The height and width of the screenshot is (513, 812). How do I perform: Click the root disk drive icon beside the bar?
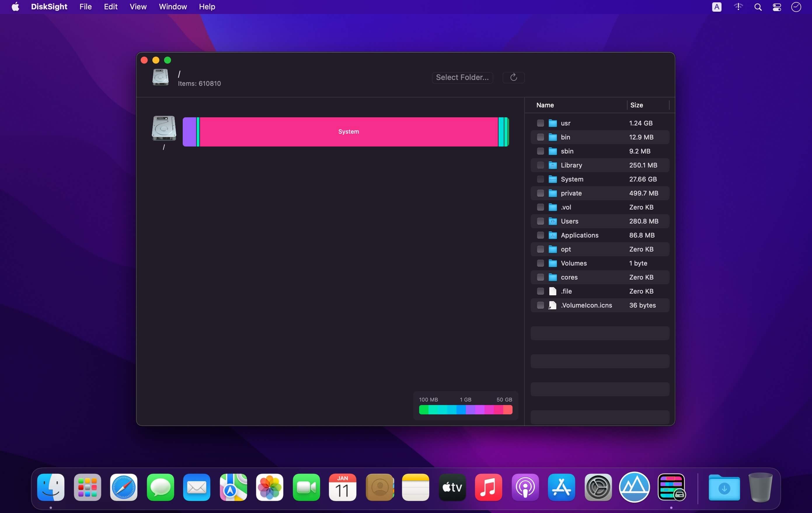[x=164, y=128]
